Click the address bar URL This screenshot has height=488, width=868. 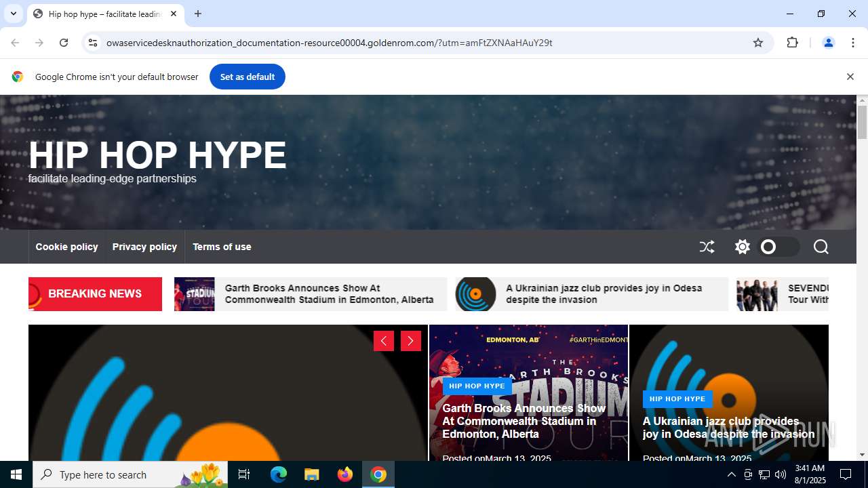click(x=329, y=43)
